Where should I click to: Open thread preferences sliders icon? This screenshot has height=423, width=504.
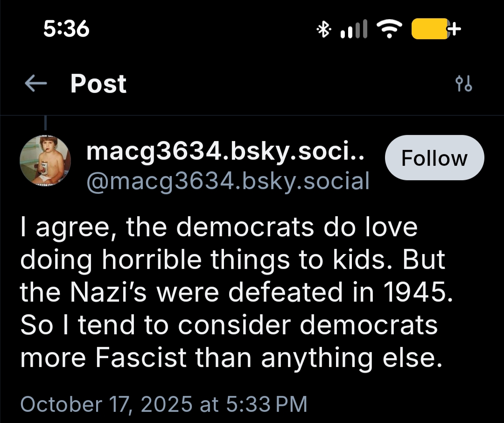(x=463, y=84)
